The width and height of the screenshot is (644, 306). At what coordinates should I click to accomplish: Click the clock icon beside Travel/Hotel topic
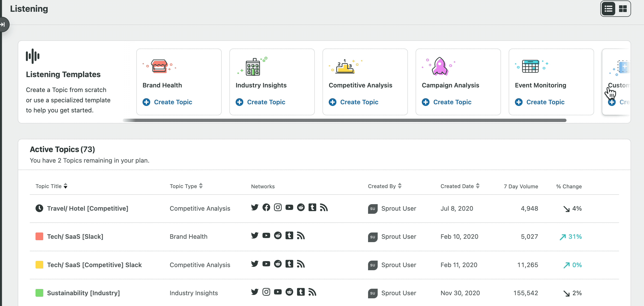point(39,208)
